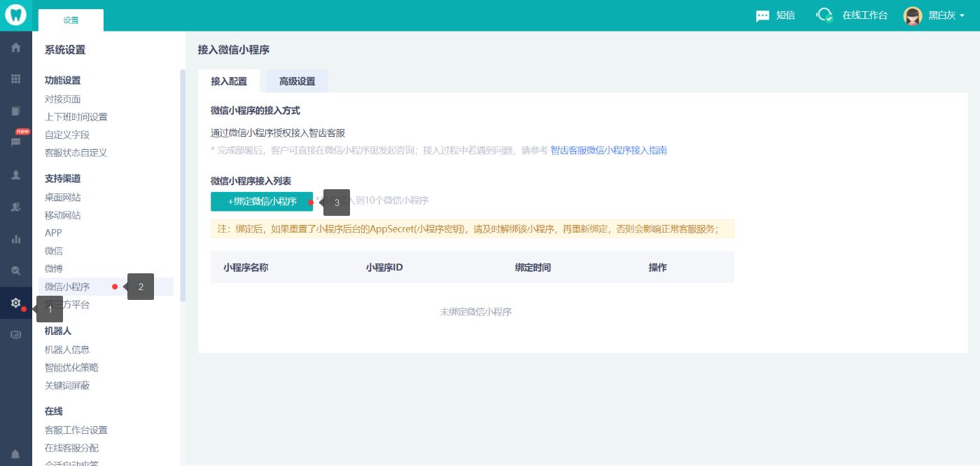Open 关键词屏蔽 menu item

(67, 385)
